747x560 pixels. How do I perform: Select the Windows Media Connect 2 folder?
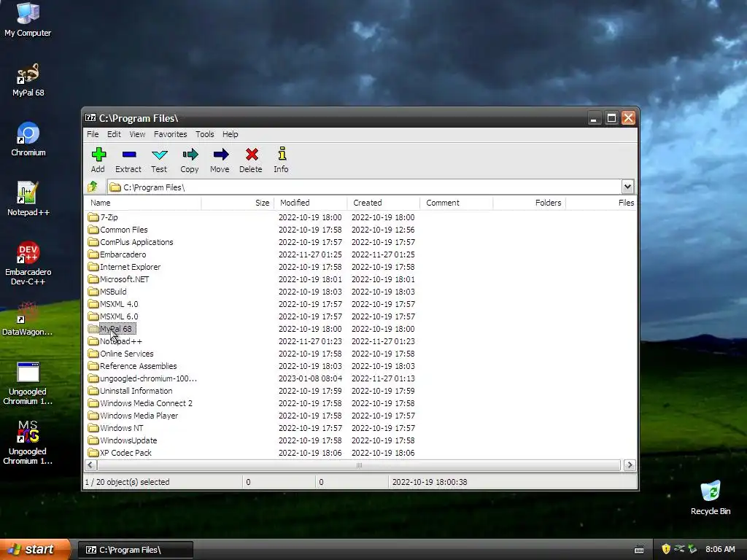[146, 402]
